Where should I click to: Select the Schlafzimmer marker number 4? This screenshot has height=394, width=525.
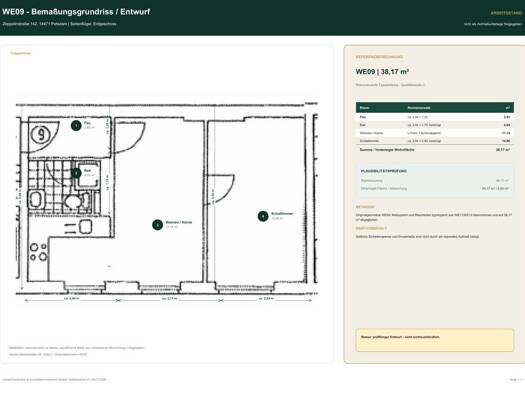click(263, 216)
